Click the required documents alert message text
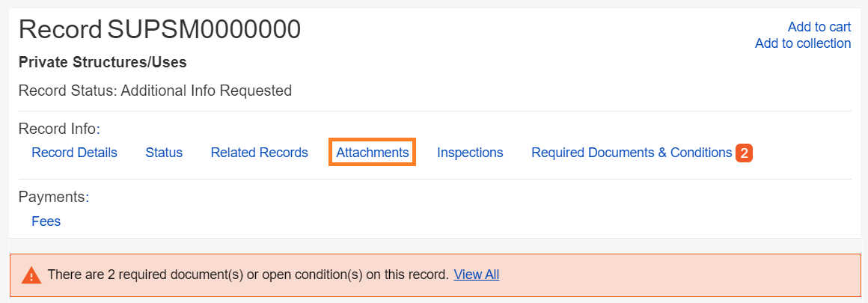Viewport: 868px width, 303px height. click(x=247, y=275)
